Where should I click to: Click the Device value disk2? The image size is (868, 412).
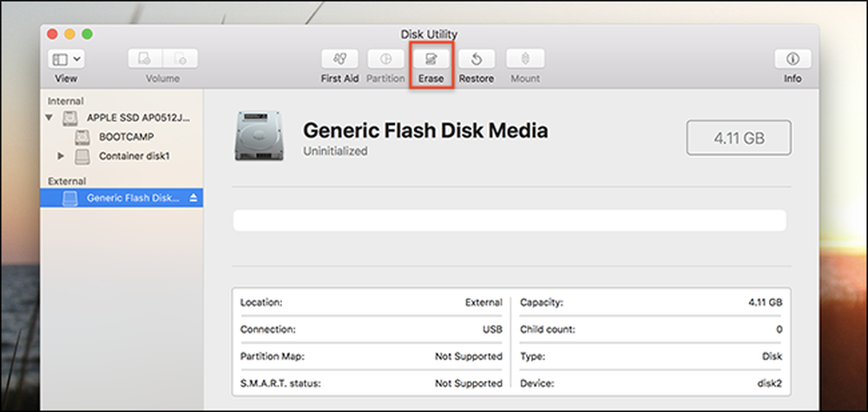[x=769, y=383]
